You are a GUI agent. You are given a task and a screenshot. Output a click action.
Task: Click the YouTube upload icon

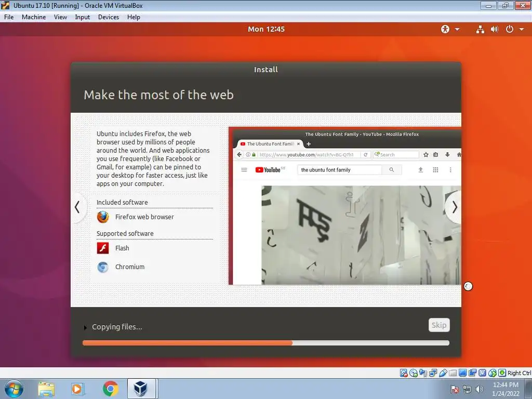coord(421,170)
